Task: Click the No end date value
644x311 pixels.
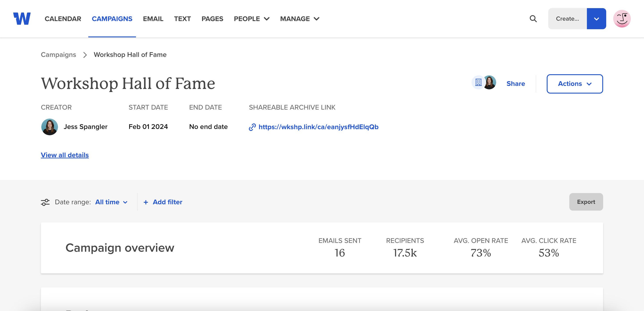Action: point(208,127)
